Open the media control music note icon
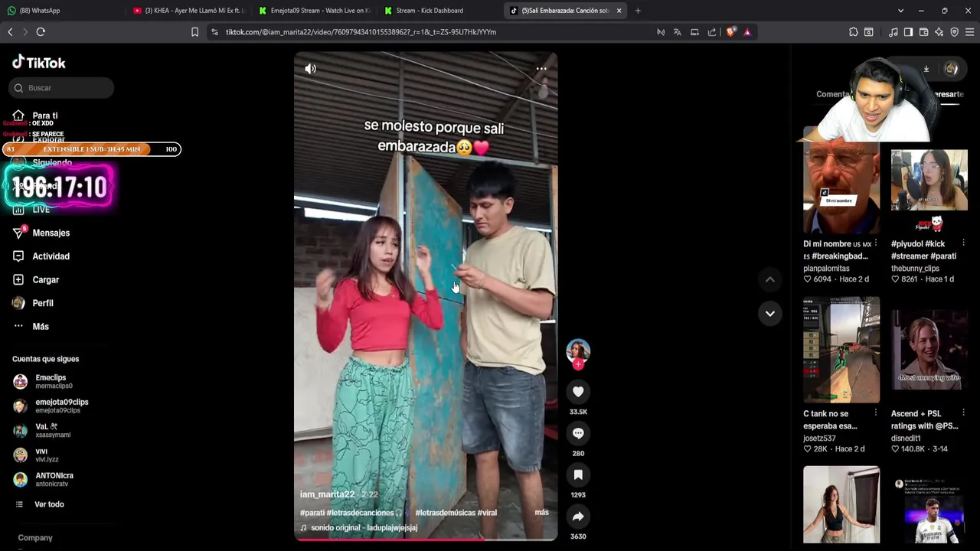The image size is (980, 551). tap(893, 32)
